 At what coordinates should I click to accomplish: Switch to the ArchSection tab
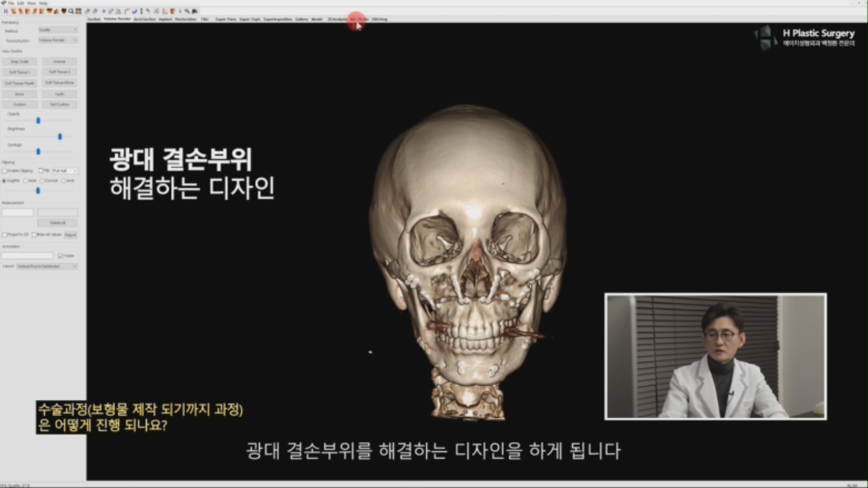coord(145,19)
